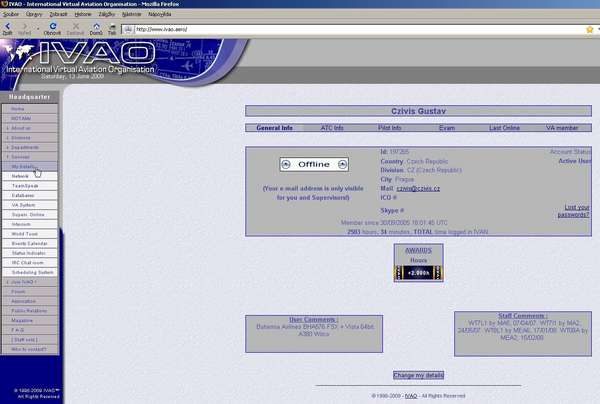Open the Zobrazit menu

tap(58, 14)
